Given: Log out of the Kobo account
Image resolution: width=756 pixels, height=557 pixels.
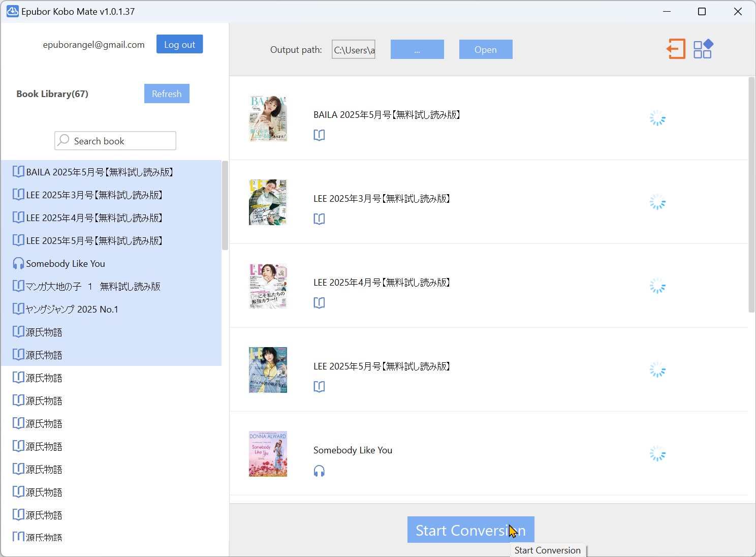Looking at the screenshot, I should pos(179,44).
